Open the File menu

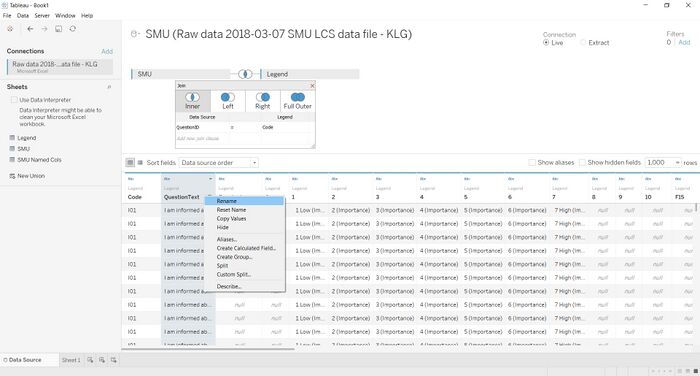click(7, 16)
